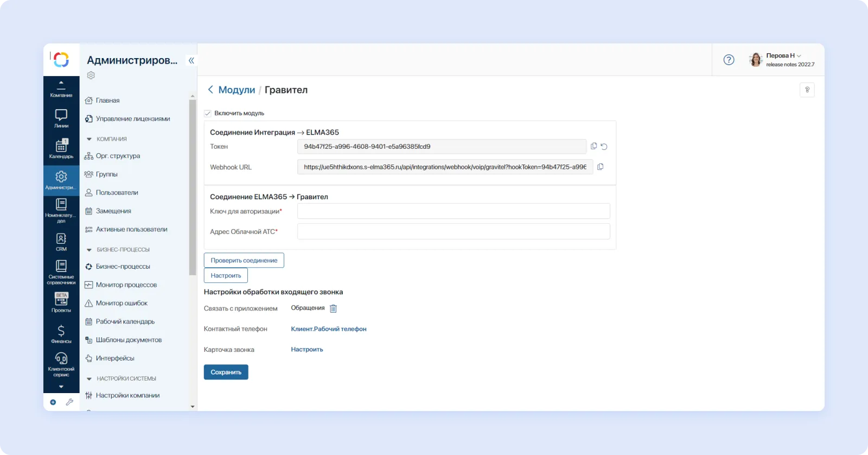The width and height of the screenshot is (868, 455).
Task: Open Пользователи menu item
Action: [117, 193]
